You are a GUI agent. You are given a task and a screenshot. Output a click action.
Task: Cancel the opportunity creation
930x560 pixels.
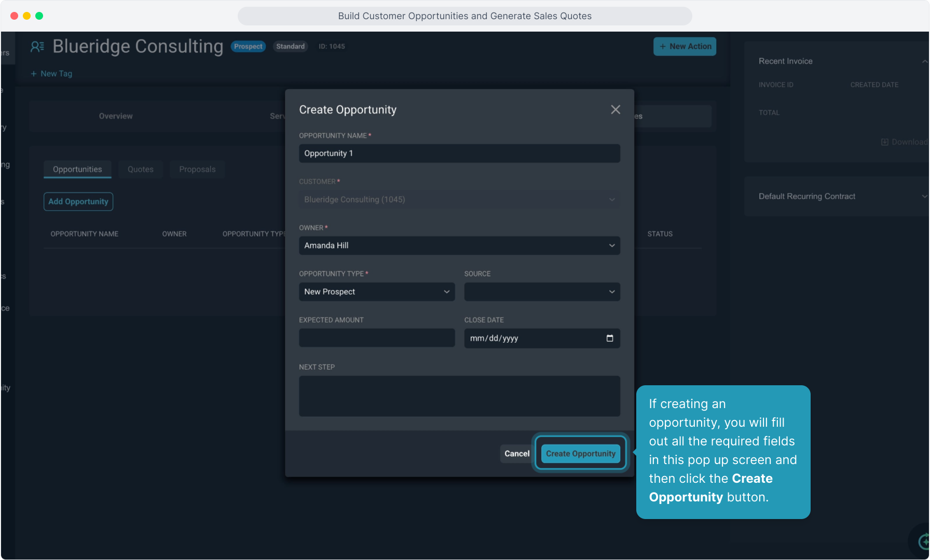(x=516, y=454)
